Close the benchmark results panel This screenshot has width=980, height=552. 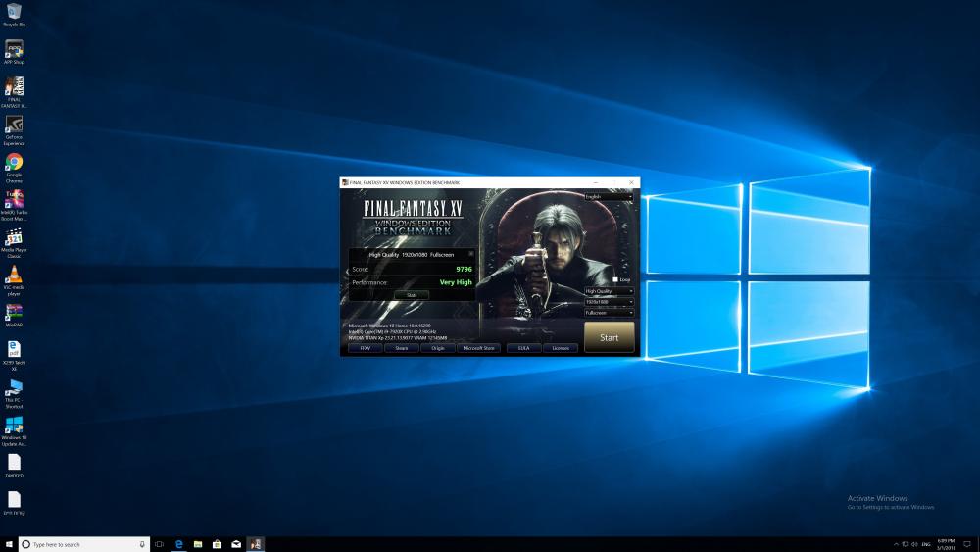tap(471, 253)
